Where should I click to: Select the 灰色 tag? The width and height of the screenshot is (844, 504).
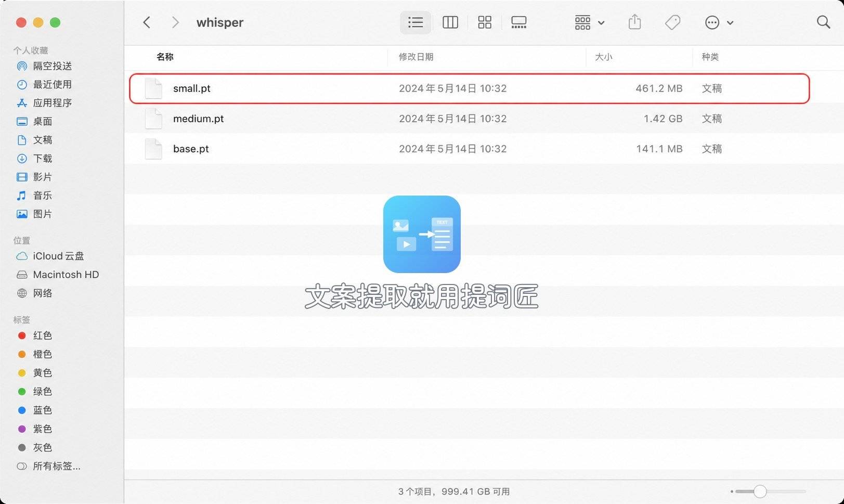(x=42, y=447)
